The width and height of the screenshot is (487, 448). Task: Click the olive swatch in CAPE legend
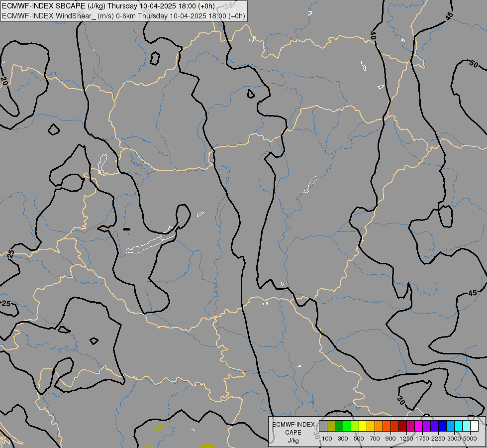[x=331, y=426]
